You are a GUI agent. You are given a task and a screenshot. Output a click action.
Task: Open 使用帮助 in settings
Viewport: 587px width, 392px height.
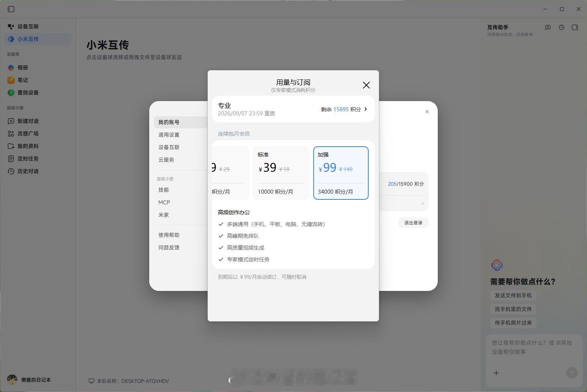[x=181, y=235]
